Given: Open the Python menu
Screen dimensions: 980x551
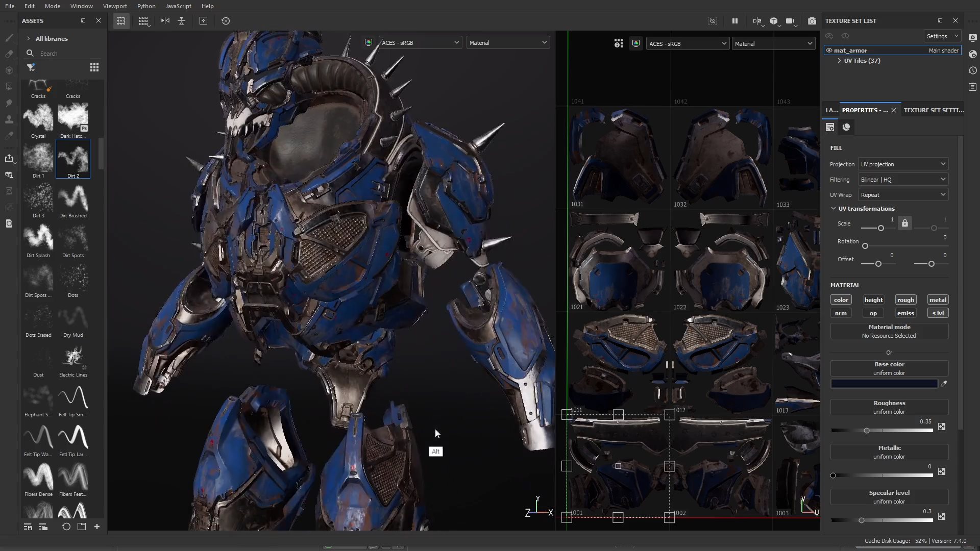Looking at the screenshot, I should pos(146,6).
